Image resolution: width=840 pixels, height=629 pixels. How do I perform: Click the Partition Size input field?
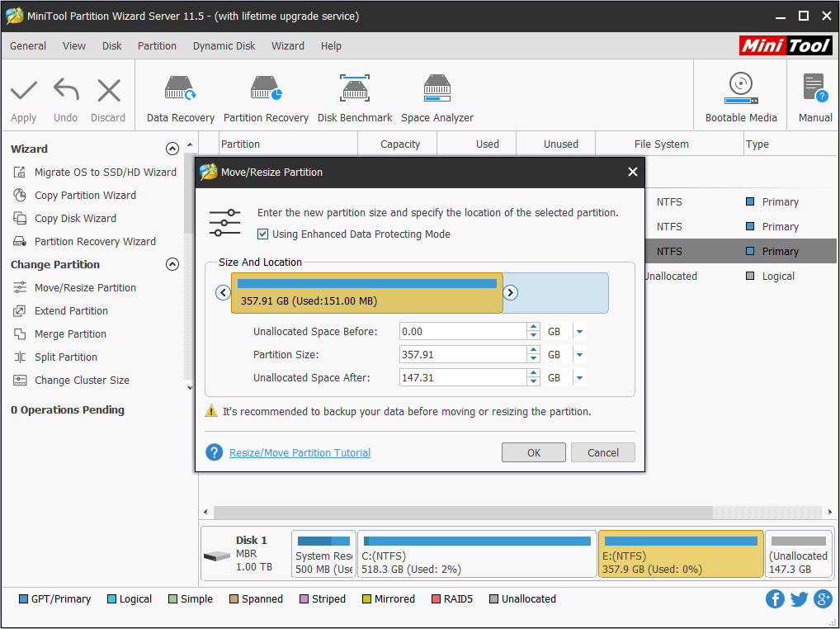[x=463, y=355]
